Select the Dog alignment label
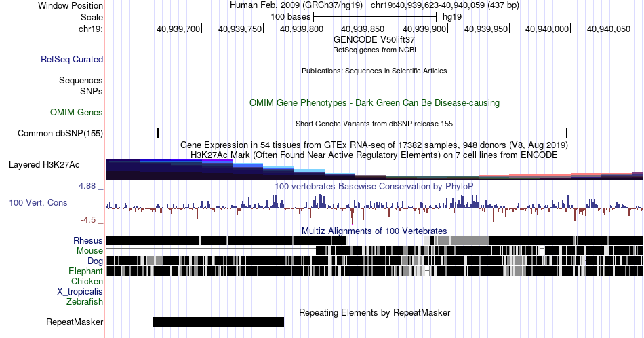Viewport: 644px width, 338px height. tap(95, 261)
